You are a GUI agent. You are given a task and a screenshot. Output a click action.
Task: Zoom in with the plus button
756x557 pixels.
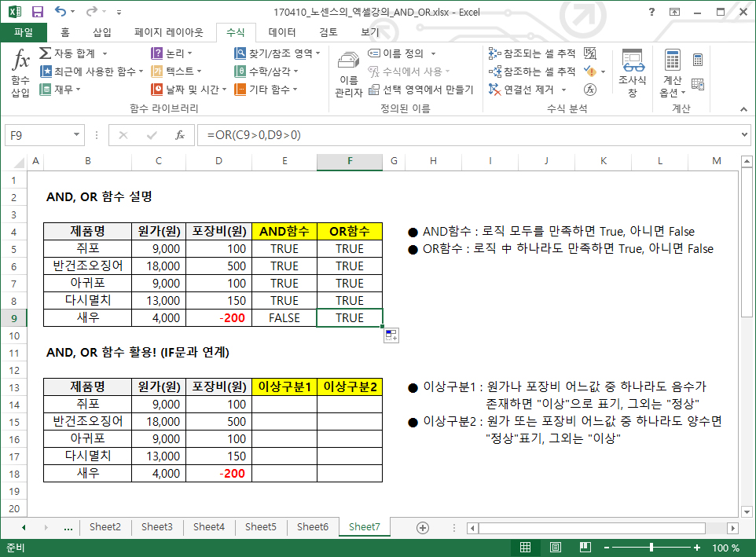coord(697,548)
